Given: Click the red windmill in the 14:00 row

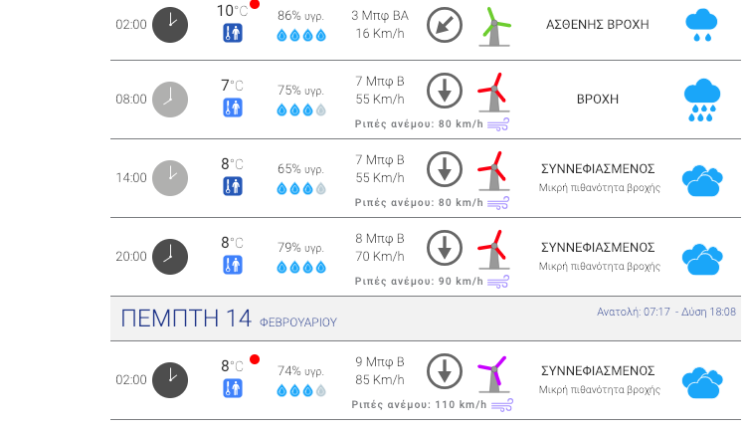Looking at the screenshot, I should coord(492,171).
